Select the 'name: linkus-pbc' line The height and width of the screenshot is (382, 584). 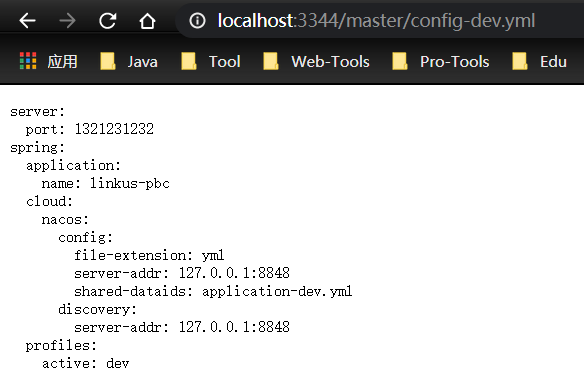click(105, 183)
